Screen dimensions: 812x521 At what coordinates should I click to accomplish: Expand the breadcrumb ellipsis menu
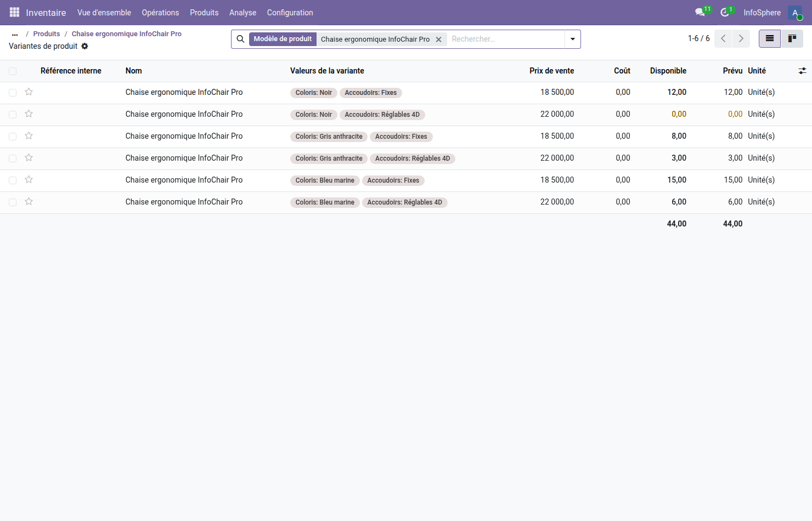(x=15, y=34)
